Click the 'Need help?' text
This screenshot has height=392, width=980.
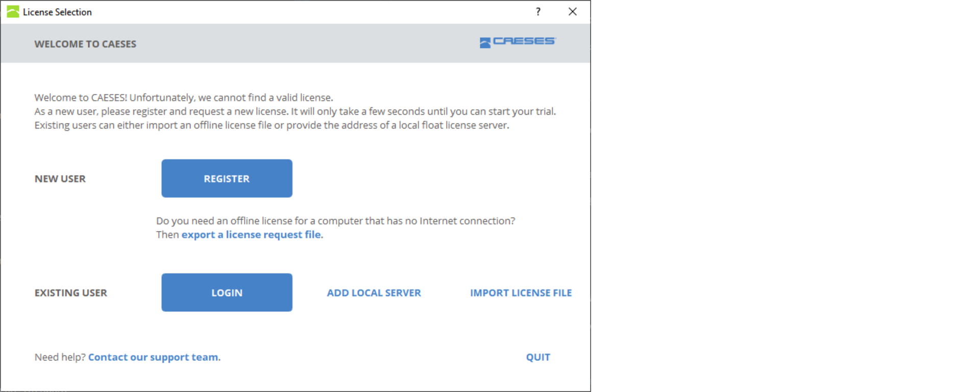[x=60, y=357]
